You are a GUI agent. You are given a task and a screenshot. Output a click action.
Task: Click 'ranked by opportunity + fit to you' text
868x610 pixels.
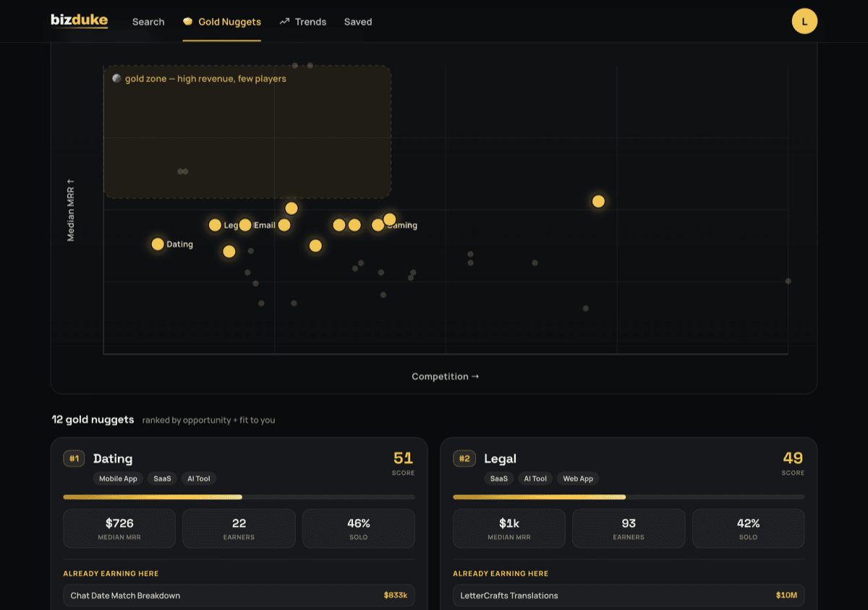tap(208, 420)
